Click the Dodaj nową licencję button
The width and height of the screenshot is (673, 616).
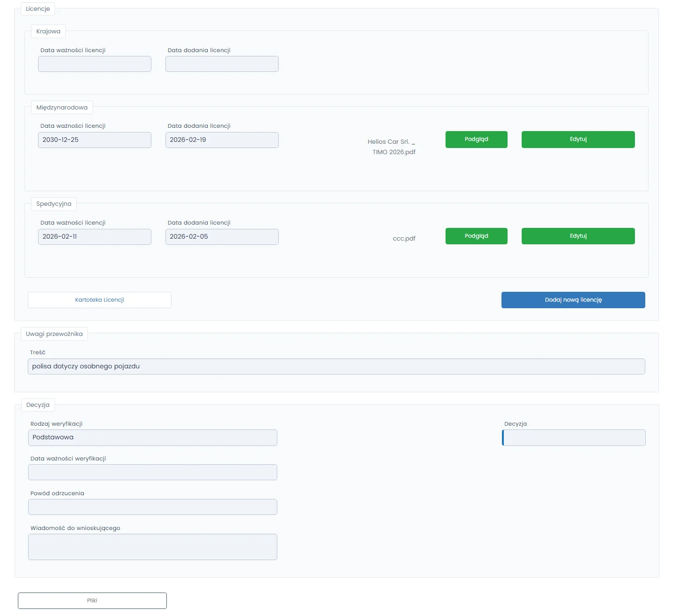tap(573, 300)
